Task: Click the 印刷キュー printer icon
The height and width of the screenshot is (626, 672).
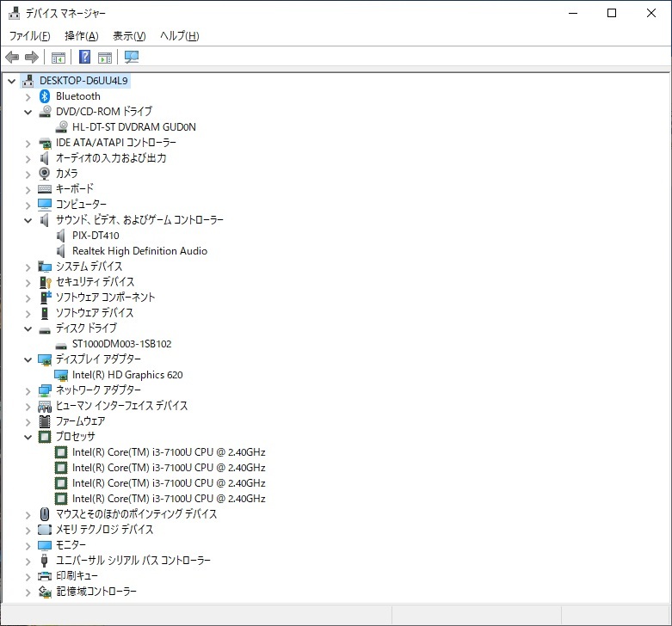Action: coord(46,576)
